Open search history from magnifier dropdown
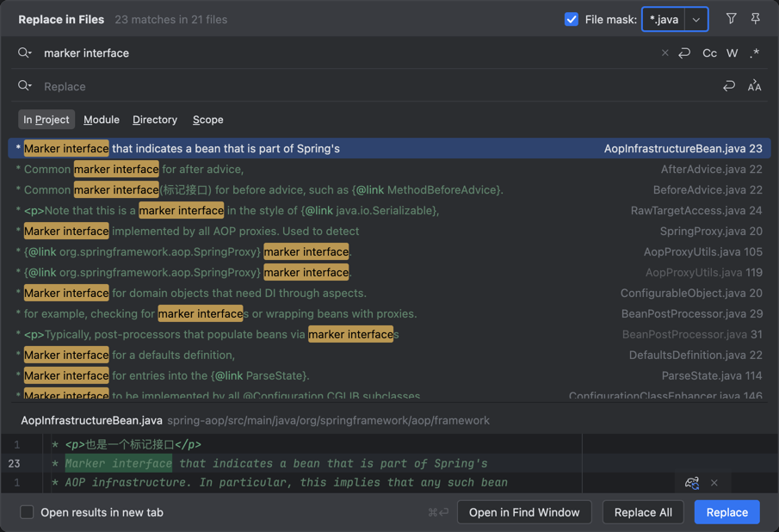This screenshot has width=779, height=532. [x=25, y=53]
